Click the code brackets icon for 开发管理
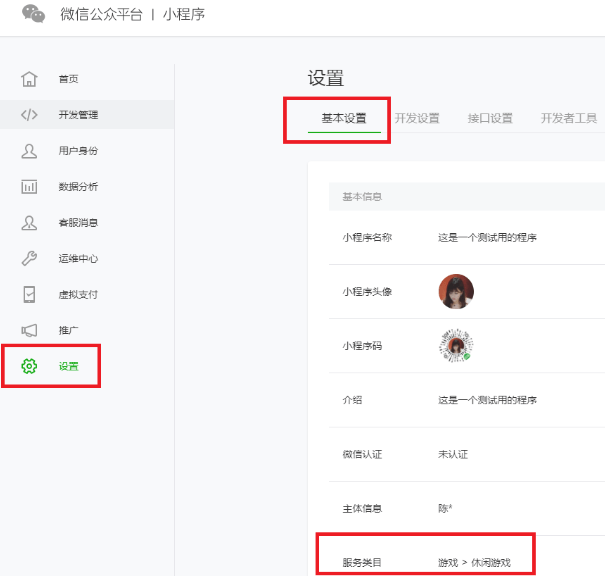605x579 pixels. pos(29,115)
